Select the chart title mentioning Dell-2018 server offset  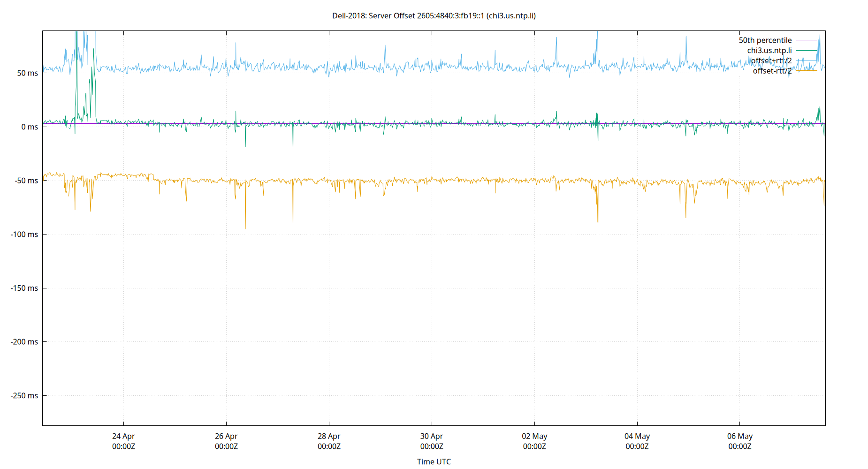(434, 16)
